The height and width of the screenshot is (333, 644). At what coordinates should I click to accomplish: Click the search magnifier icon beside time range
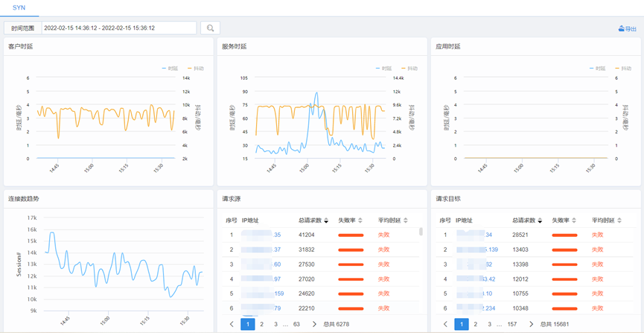pos(210,28)
